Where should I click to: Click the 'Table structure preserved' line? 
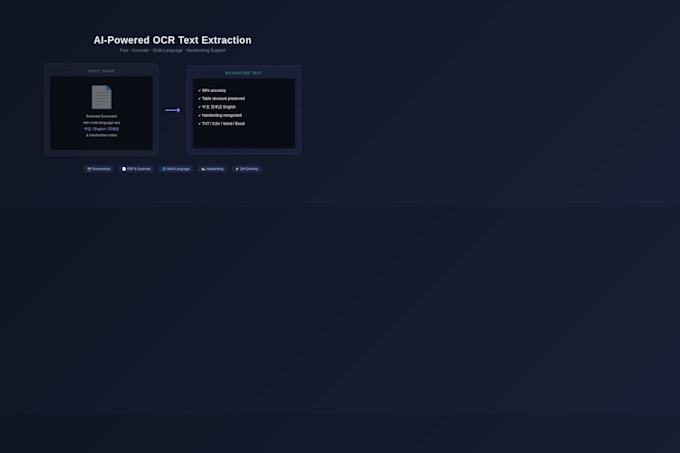click(221, 99)
